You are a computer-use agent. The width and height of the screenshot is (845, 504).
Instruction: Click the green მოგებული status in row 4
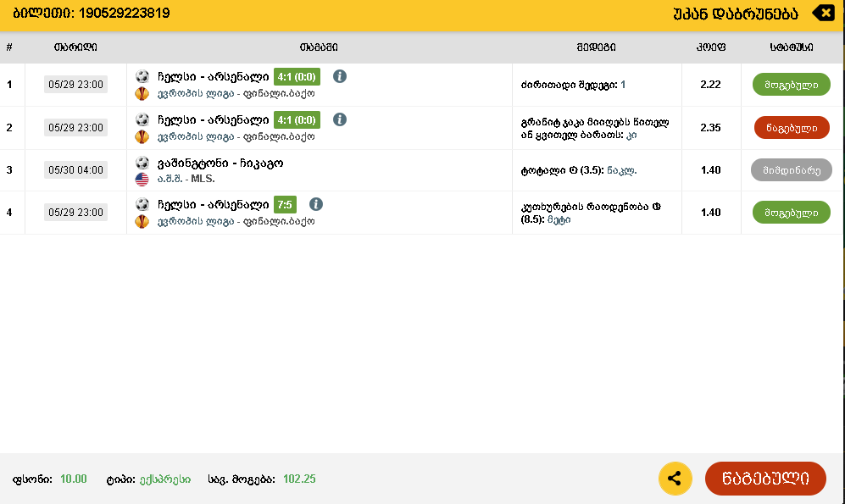pyautogui.click(x=791, y=212)
